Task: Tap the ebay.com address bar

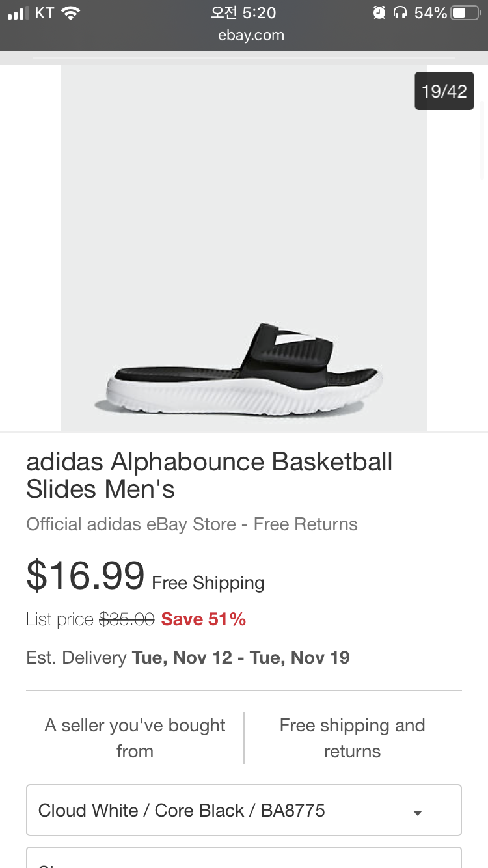Action: pos(251,35)
